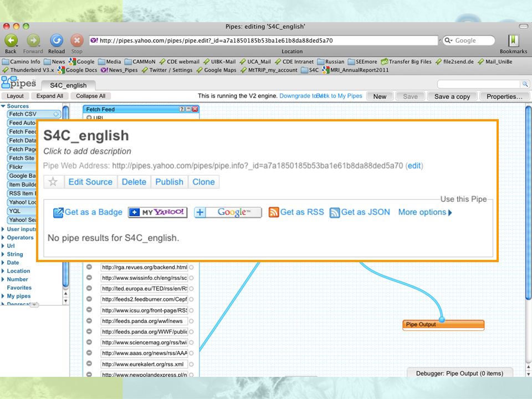Select the Pipe Output module

(x=443, y=324)
